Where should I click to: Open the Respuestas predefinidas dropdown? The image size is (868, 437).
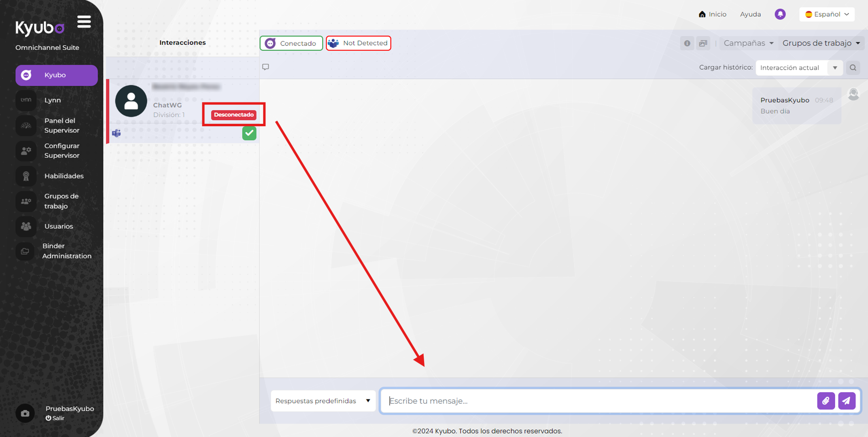click(323, 401)
